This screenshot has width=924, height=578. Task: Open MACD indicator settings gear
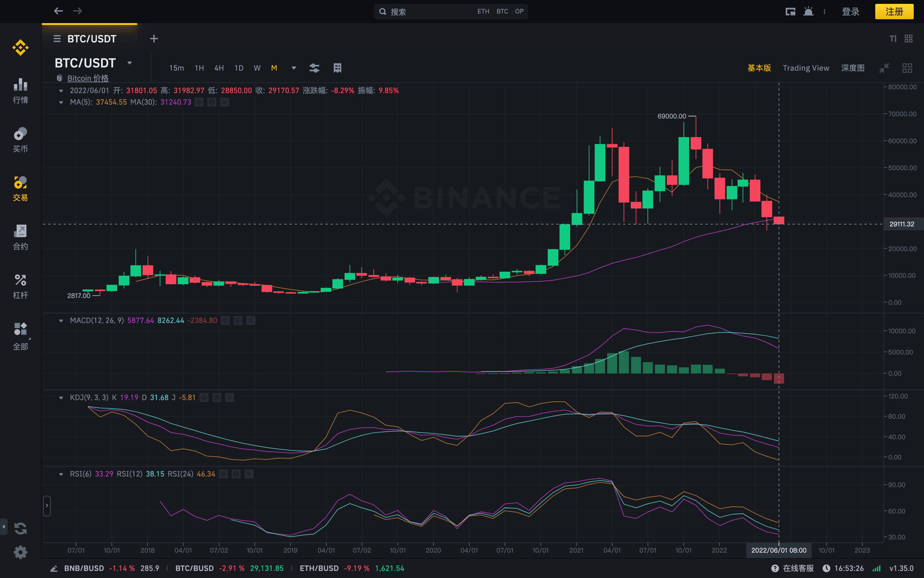pos(238,320)
